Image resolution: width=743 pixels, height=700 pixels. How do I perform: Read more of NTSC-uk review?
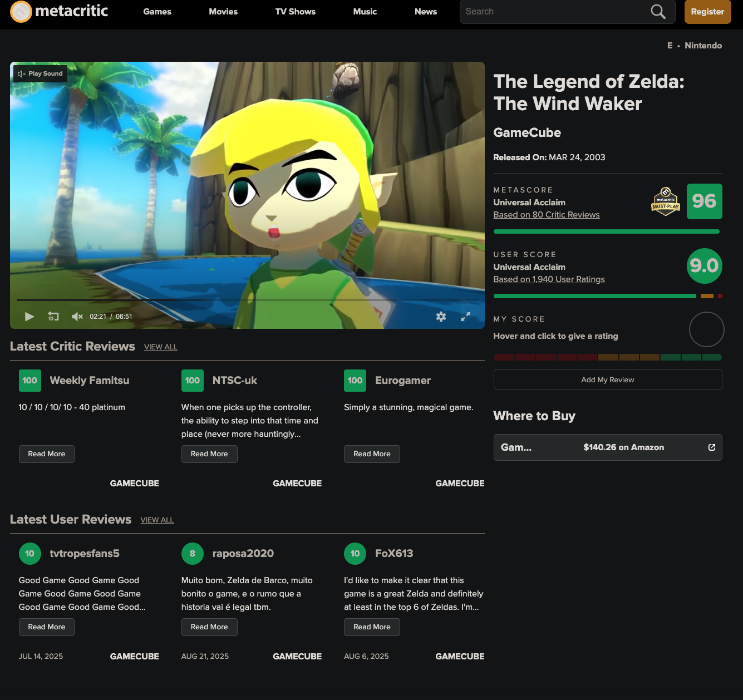[209, 454]
